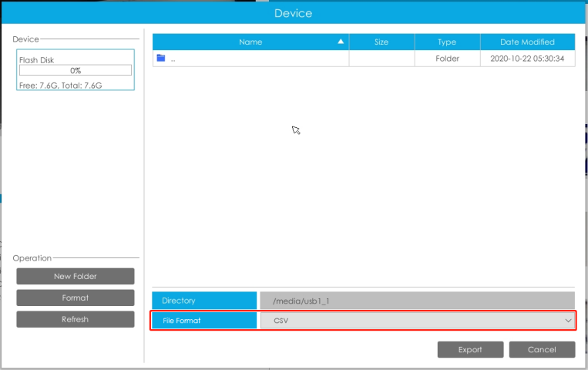Select the Flash Disk device

[x=76, y=70]
